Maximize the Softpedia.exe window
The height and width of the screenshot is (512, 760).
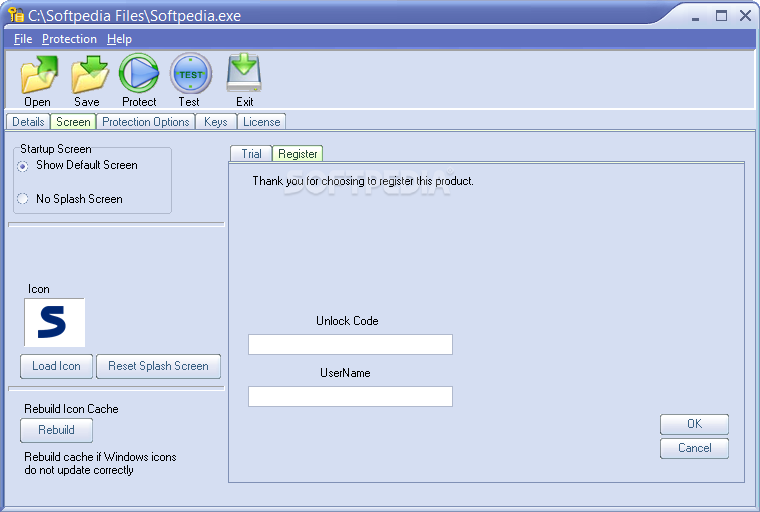(x=721, y=16)
